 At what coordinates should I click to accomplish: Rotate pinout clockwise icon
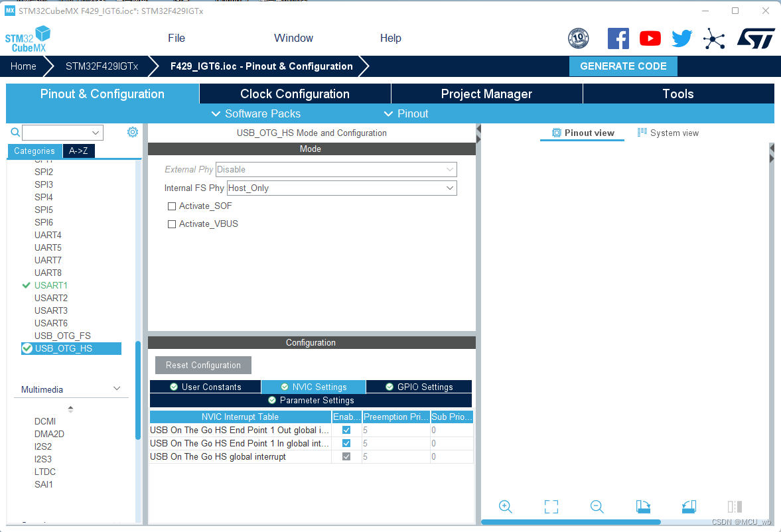(643, 507)
